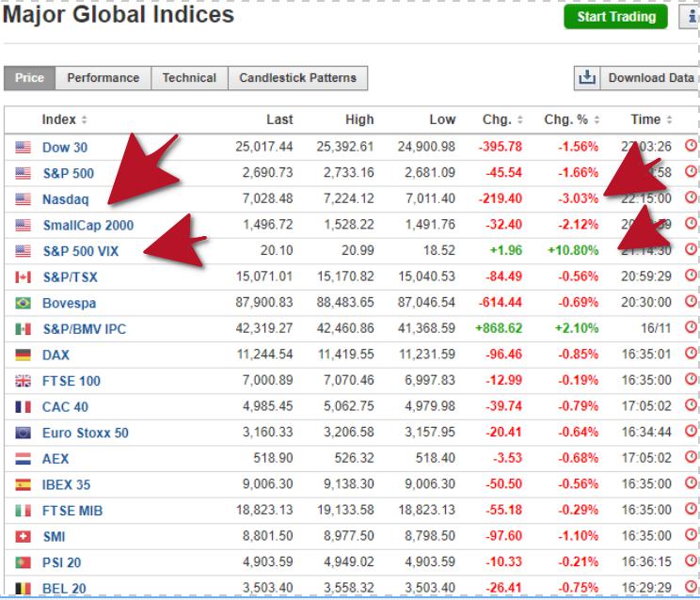Open the IBEX 35 link
Viewport: 700px width, 600px height.
(66, 484)
